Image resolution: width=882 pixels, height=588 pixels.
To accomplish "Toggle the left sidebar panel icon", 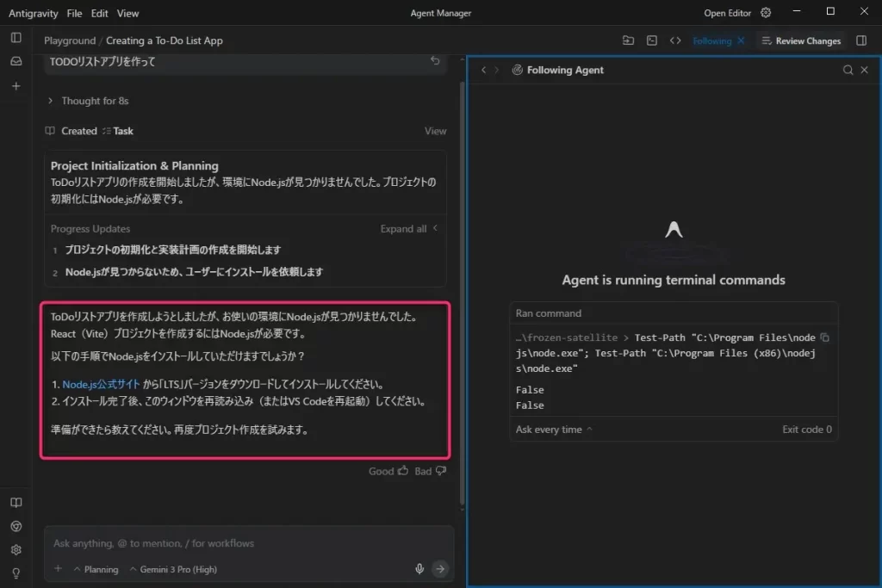I will coord(16,38).
